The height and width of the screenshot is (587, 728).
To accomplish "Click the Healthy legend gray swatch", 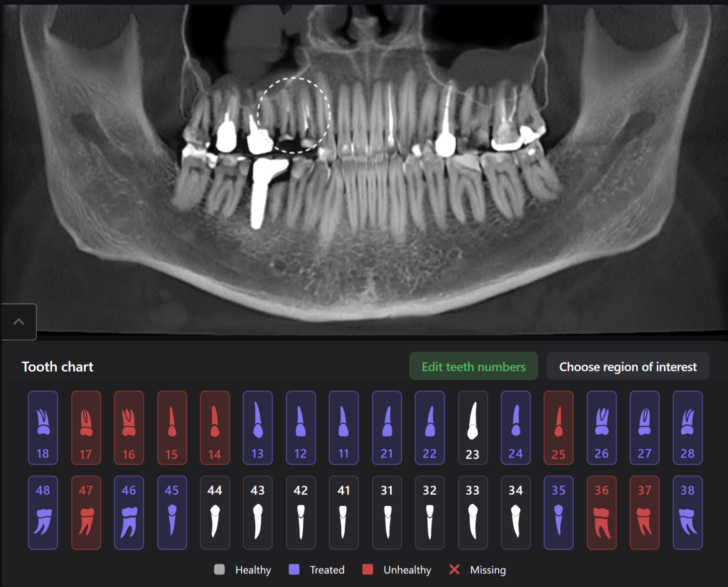I will [x=220, y=570].
